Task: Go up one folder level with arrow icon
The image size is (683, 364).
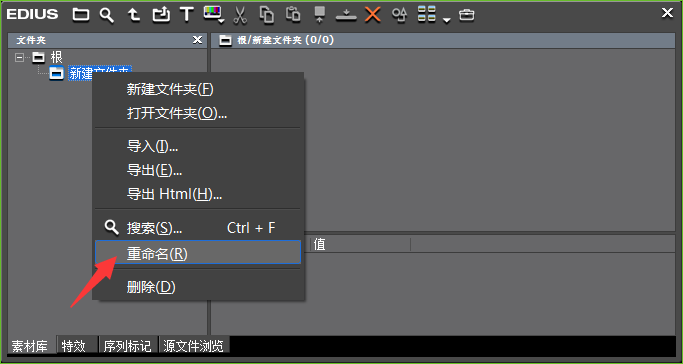Action: [x=134, y=15]
